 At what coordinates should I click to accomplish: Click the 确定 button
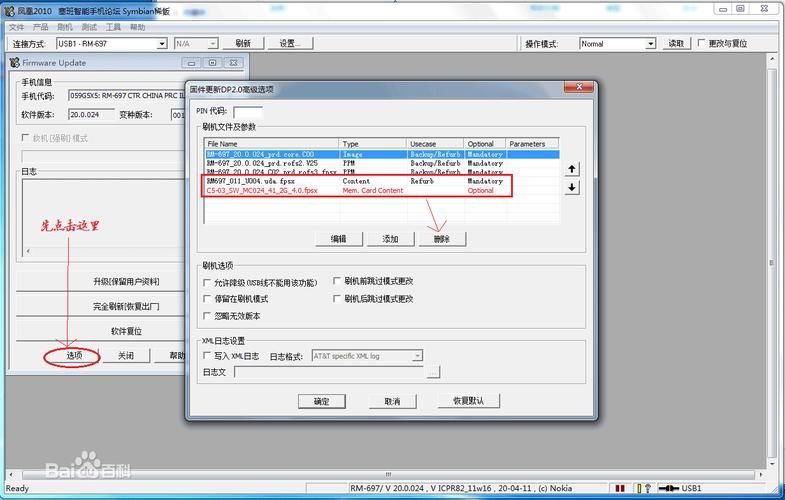coord(321,401)
